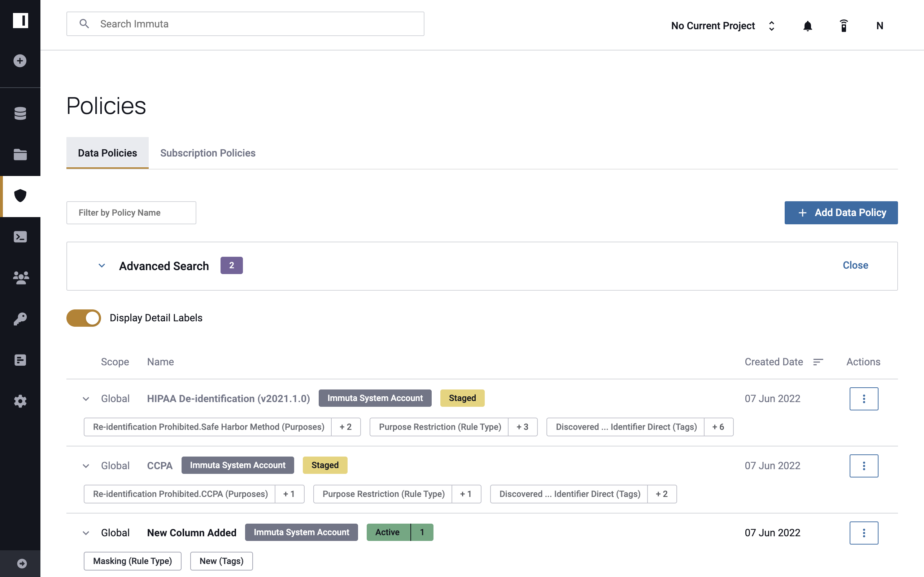Close the Advanced Search panel
This screenshot has width=924, height=577.
(x=855, y=265)
